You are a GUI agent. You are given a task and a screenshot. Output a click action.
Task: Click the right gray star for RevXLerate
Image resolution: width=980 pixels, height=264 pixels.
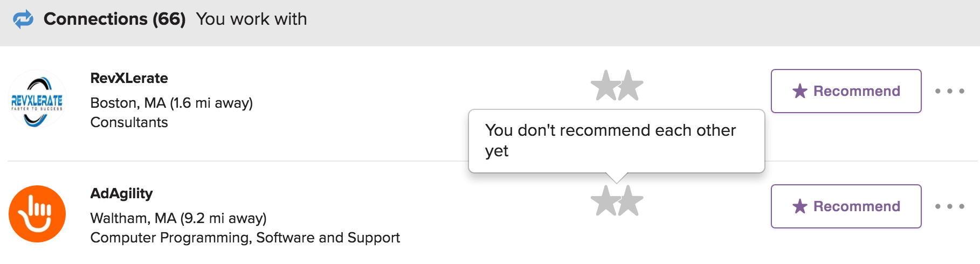click(x=630, y=86)
